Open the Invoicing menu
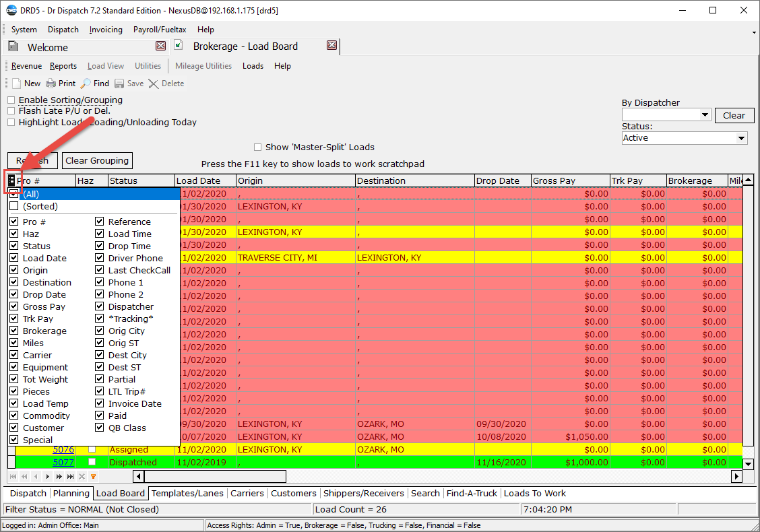 (x=106, y=30)
